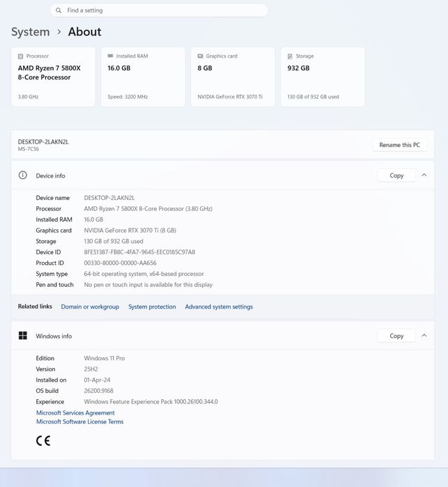Image resolution: width=448 pixels, height=487 pixels.
Task: Select the Processor row value in Device info
Action: [x=148, y=209]
